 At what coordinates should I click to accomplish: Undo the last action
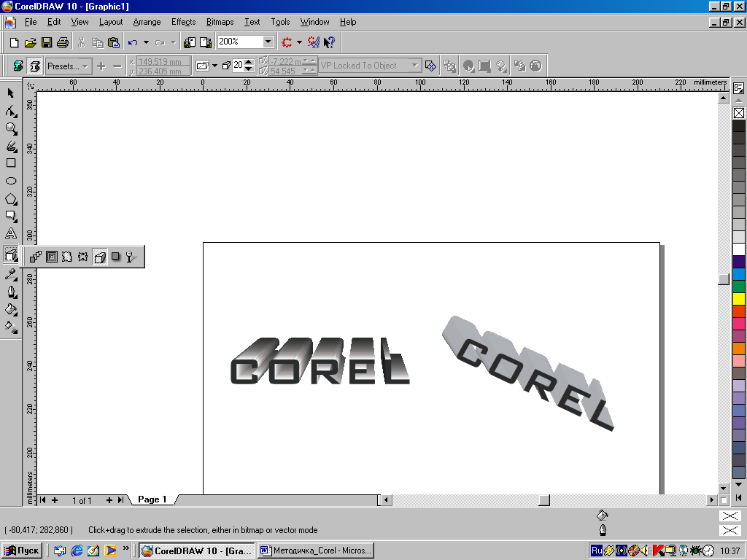[133, 42]
